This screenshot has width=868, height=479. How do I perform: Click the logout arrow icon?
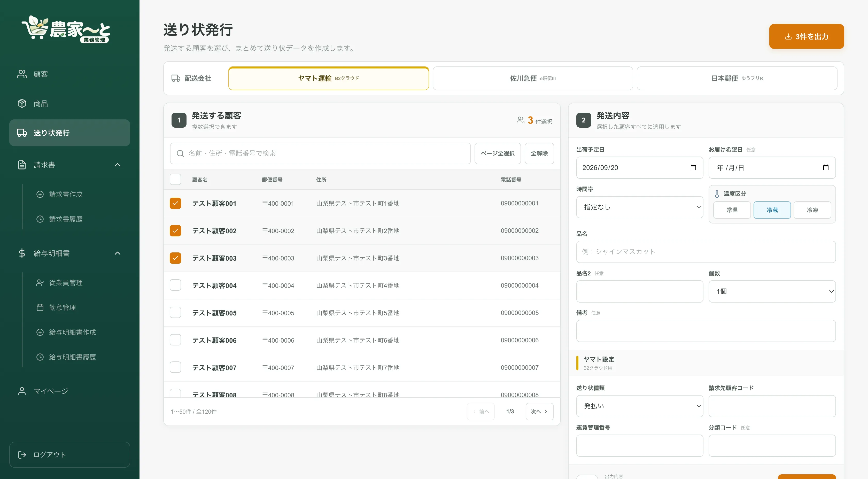click(22, 455)
